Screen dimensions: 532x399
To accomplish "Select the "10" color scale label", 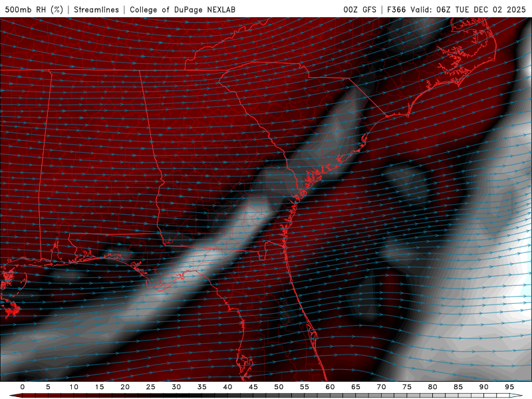I will pos(74,387).
